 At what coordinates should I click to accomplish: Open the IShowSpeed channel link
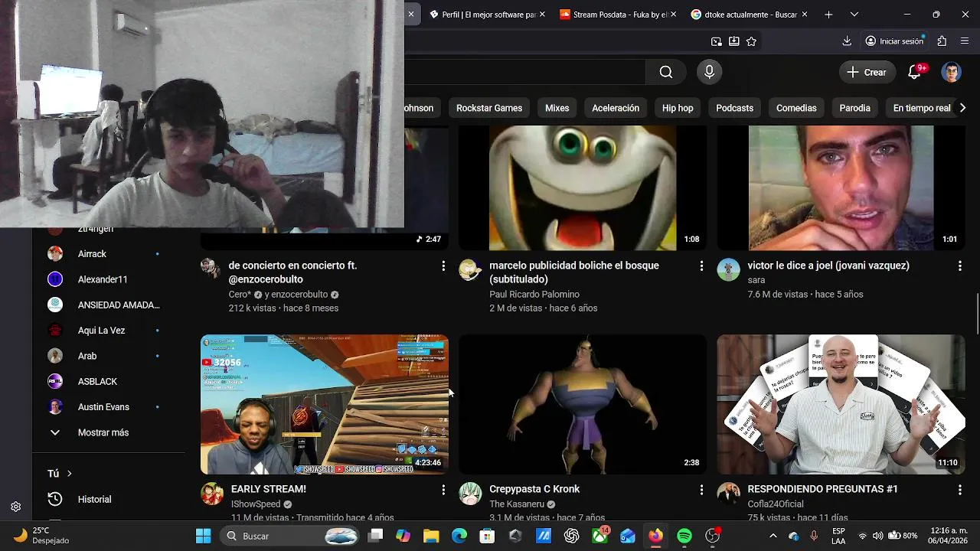[x=256, y=504]
